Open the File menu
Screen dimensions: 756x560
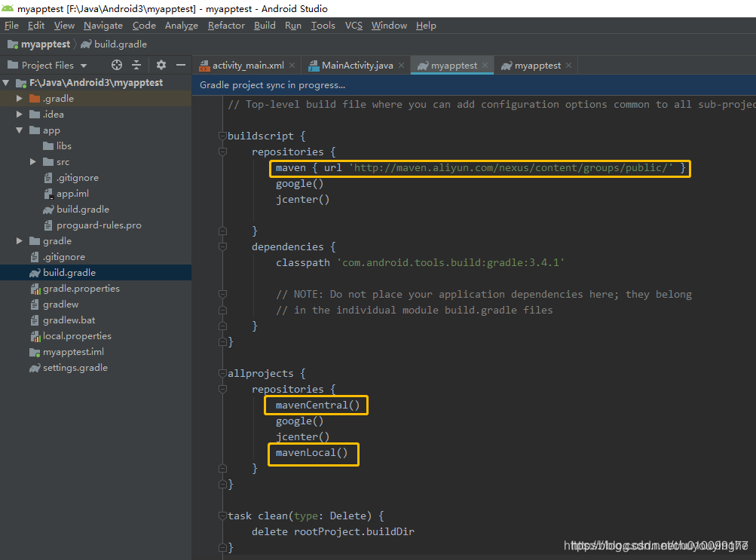(x=11, y=26)
